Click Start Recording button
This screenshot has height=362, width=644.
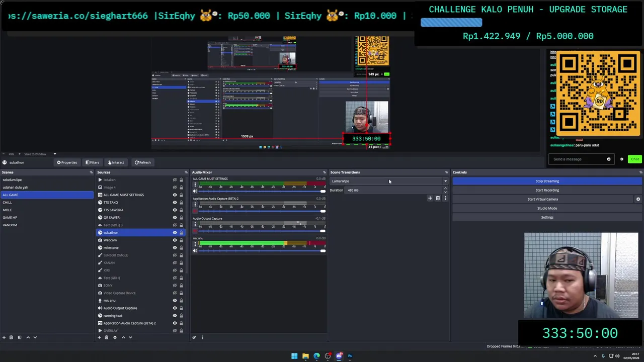click(547, 190)
